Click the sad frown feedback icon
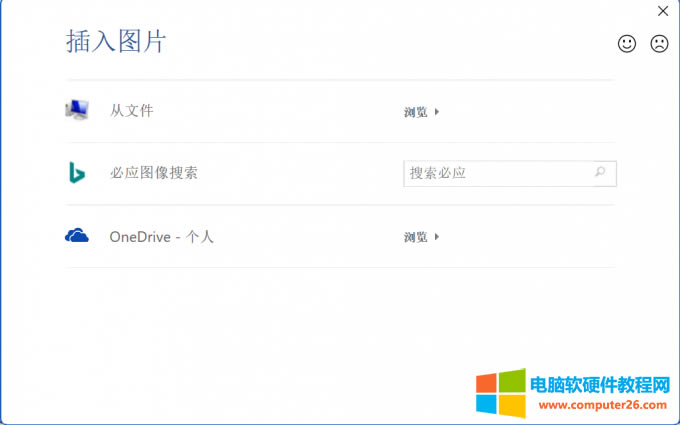The width and height of the screenshot is (680, 425). [659, 44]
